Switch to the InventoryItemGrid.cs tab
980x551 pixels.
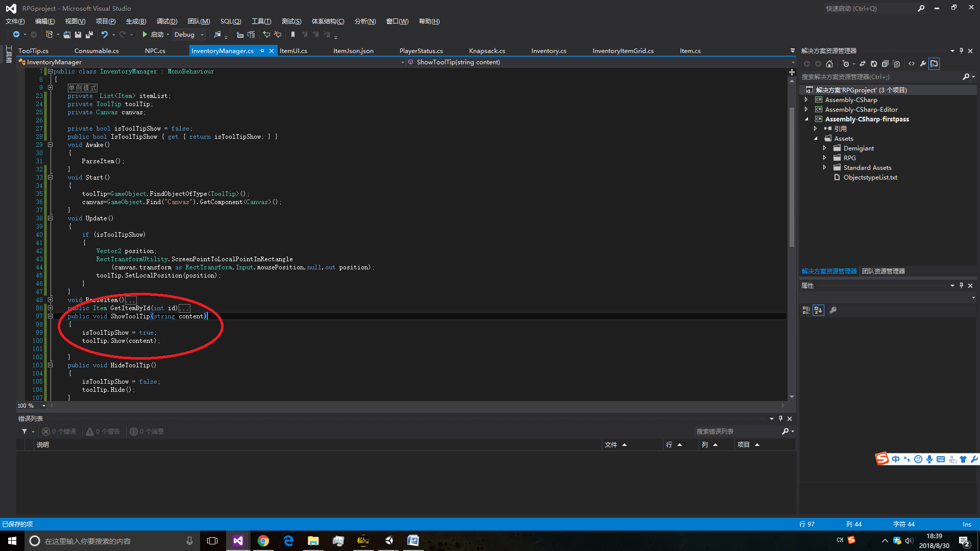(x=623, y=51)
